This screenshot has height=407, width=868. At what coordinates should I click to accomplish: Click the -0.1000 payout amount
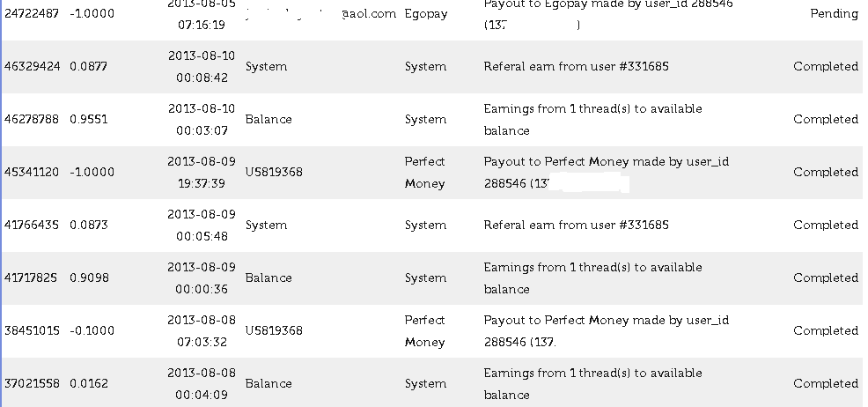88,331
